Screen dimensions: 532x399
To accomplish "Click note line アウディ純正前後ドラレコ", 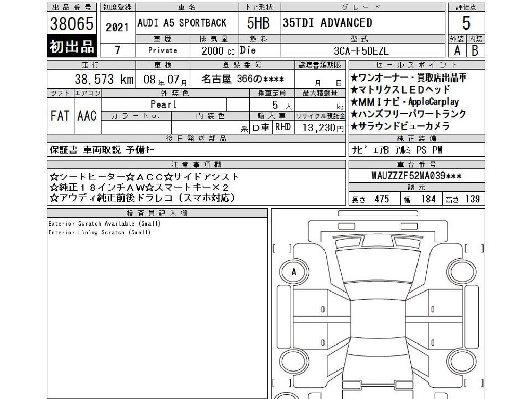I will click(x=142, y=198).
